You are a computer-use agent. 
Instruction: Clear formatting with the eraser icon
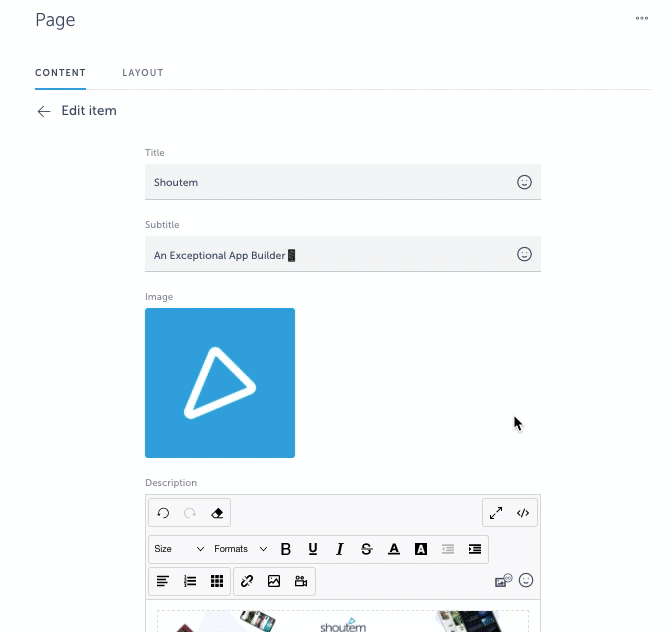point(217,513)
